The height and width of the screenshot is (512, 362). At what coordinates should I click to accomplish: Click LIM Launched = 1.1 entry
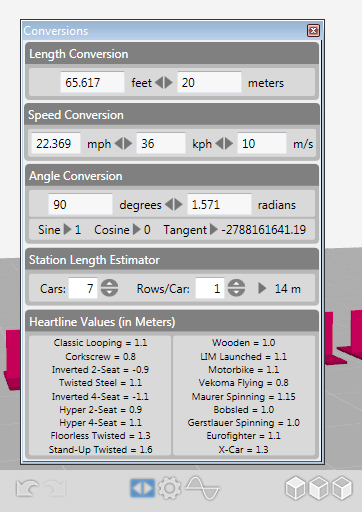[244, 356]
